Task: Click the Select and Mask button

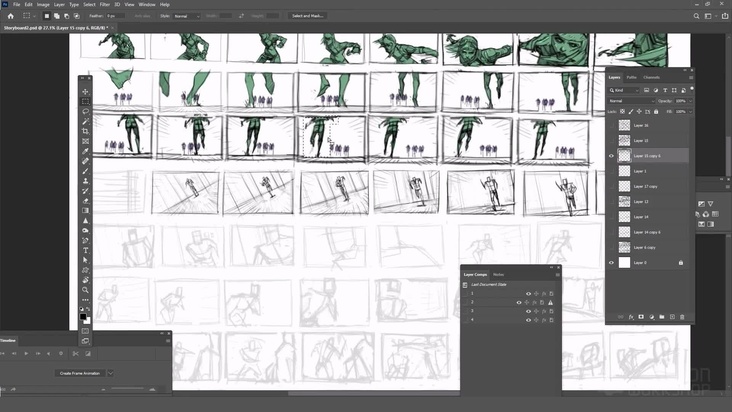Action: tap(307, 16)
